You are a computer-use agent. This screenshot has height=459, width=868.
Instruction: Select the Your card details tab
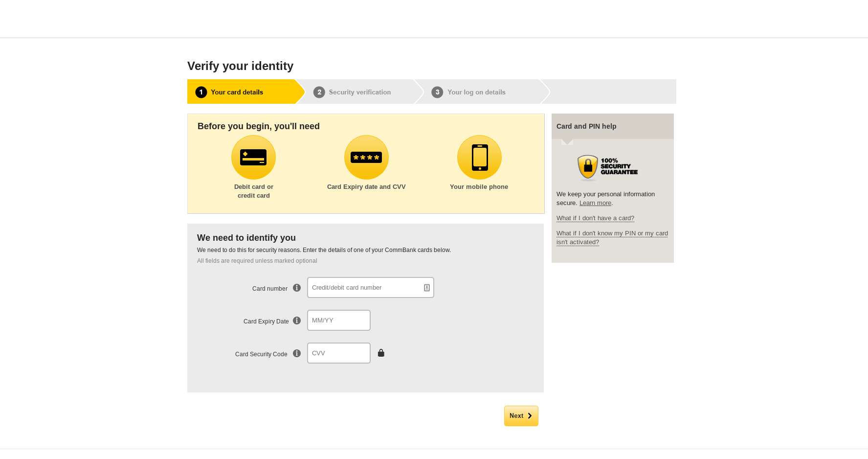coord(237,92)
